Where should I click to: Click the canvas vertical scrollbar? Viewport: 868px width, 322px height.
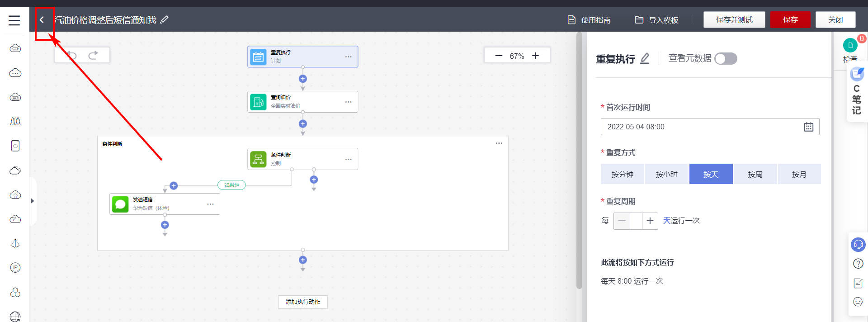point(579,161)
